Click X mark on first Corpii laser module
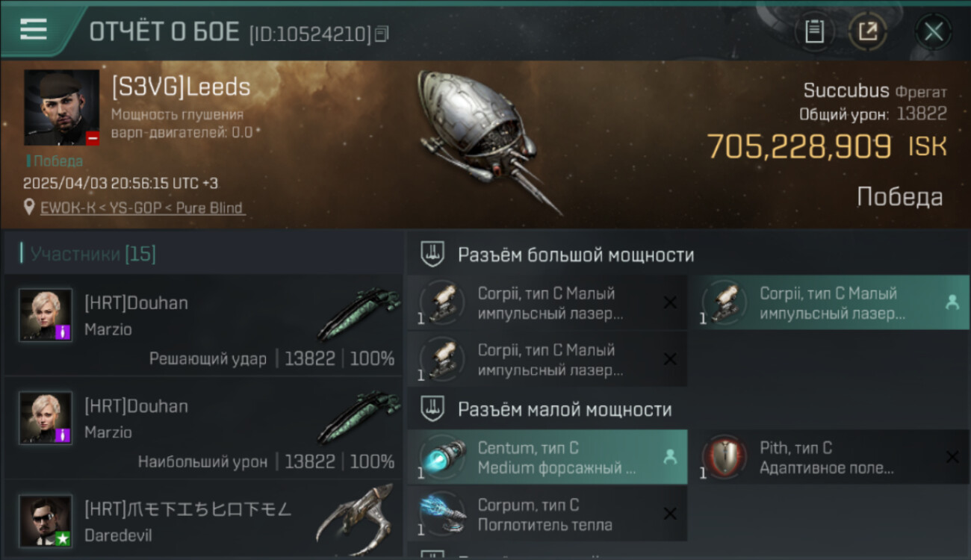This screenshot has width=971, height=560. [670, 302]
